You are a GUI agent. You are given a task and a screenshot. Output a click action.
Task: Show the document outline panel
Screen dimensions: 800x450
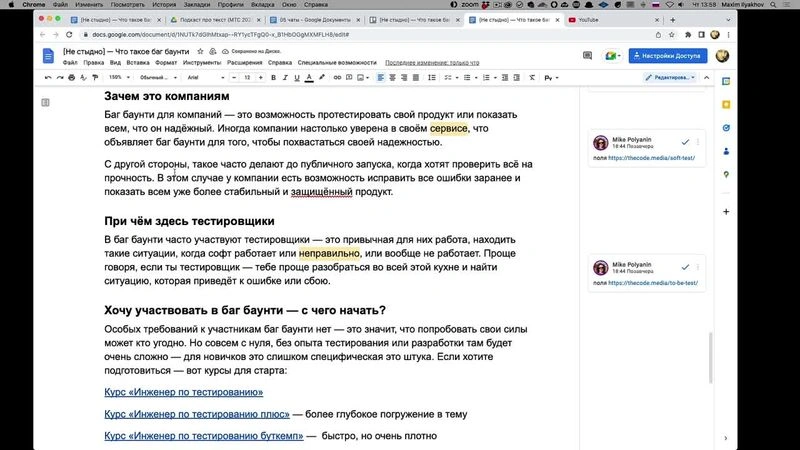(x=45, y=103)
